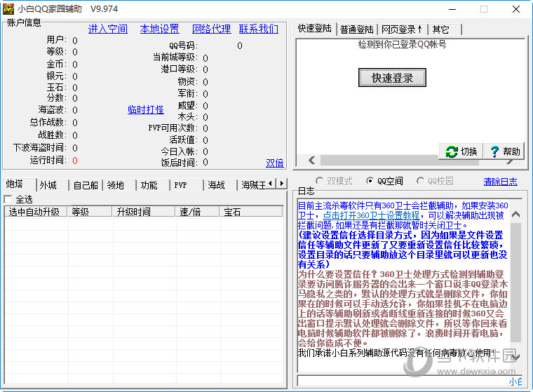Image resolution: width=533 pixels, height=392 pixels.
Task: Click the 饭后时间 label
Action: [x=180, y=163]
